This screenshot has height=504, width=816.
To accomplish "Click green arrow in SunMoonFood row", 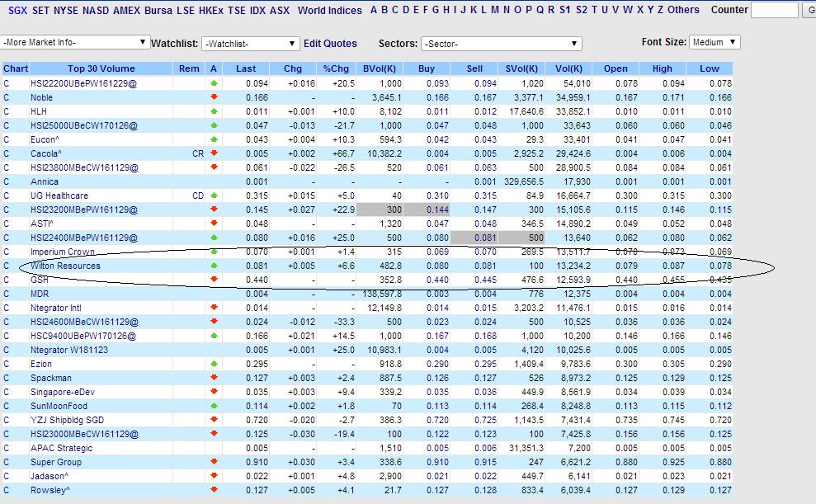I will (x=214, y=406).
